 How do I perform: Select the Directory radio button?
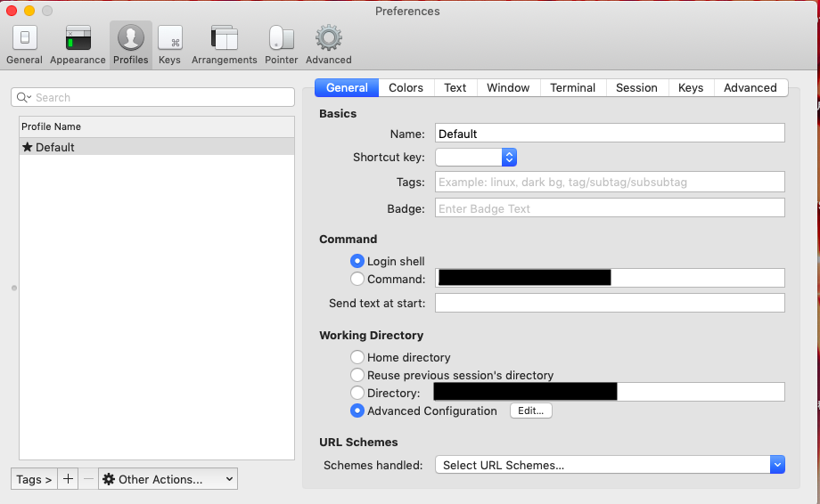coord(357,393)
